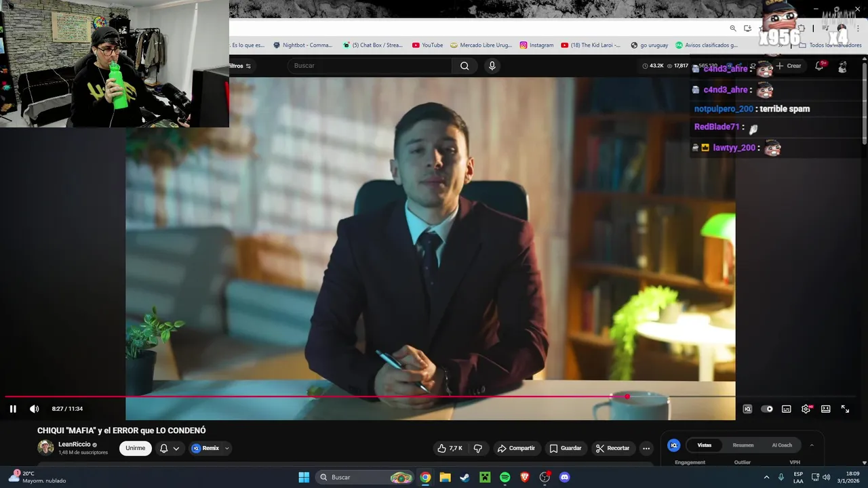868x488 pixels.
Task: Open Spotify from taskbar
Action: [x=505, y=477]
